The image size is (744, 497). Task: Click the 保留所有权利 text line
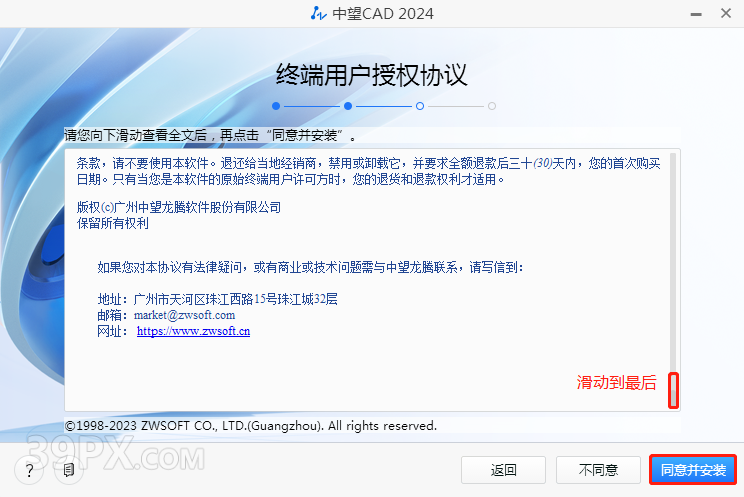(x=113, y=223)
